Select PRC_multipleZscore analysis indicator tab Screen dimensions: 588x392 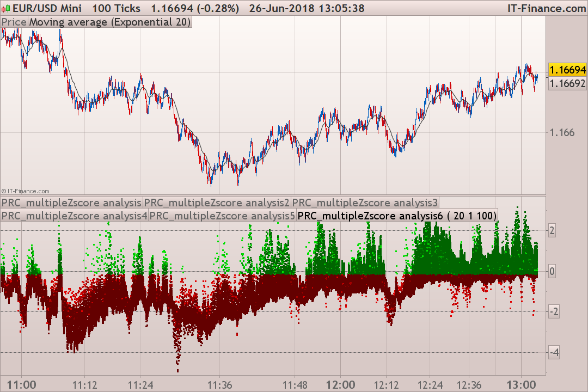71,203
